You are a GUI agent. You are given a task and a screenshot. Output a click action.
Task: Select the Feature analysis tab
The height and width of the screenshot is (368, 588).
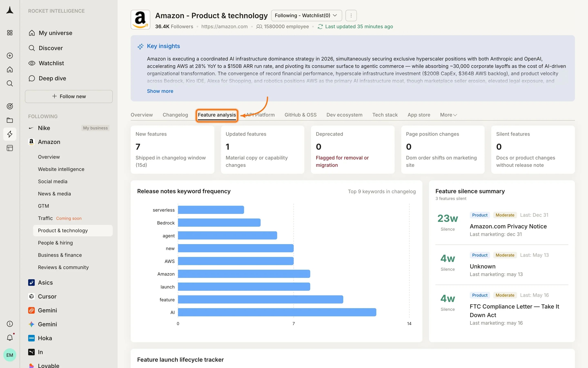(217, 115)
